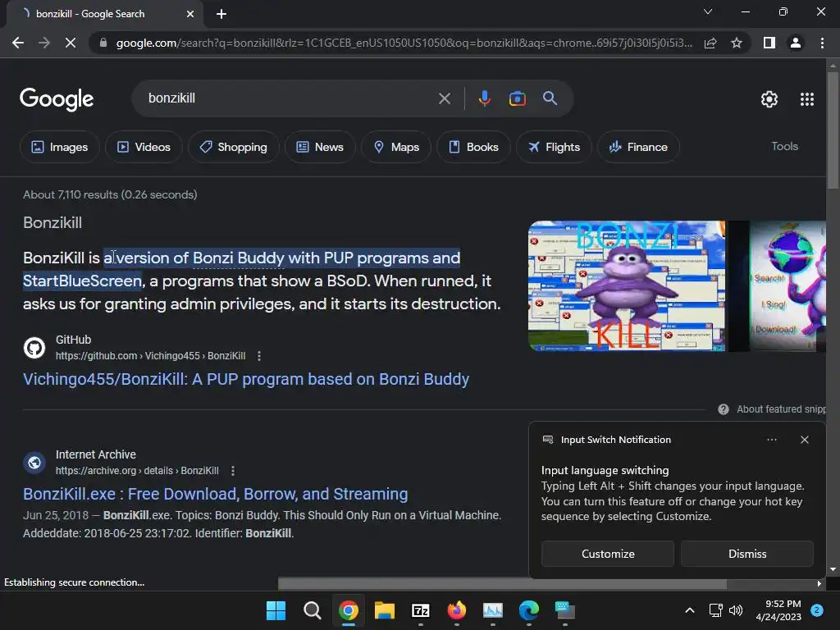
Task: Clear the search box text
Action: coord(445,98)
